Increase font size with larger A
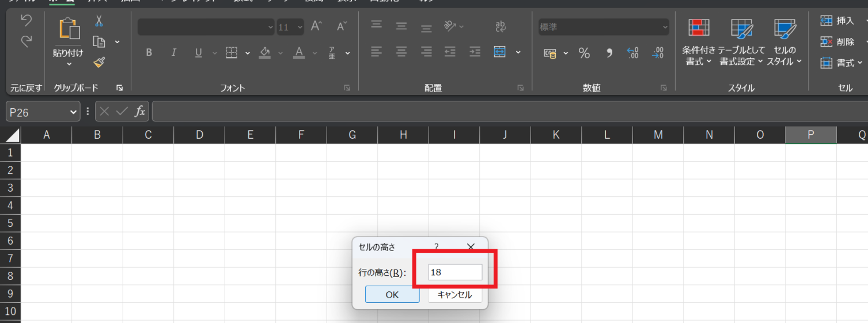Viewport: 868px width, 323px height. (x=316, y=26)
